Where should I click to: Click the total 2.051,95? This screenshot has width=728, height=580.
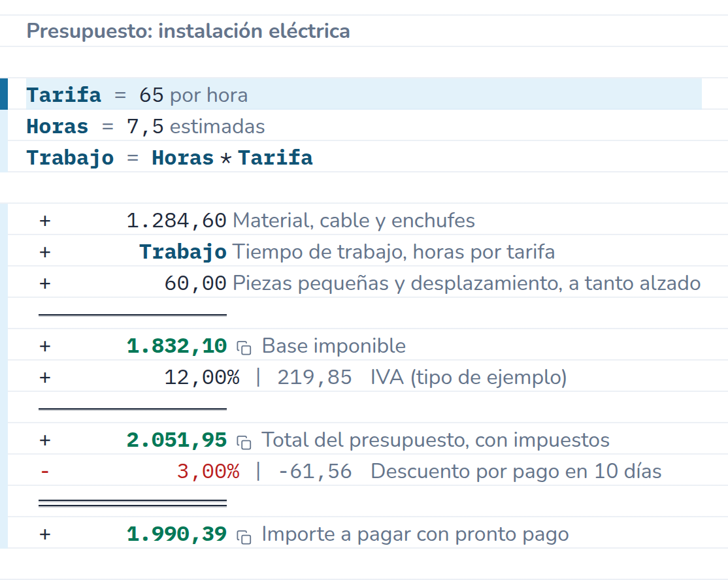[176, 440]
